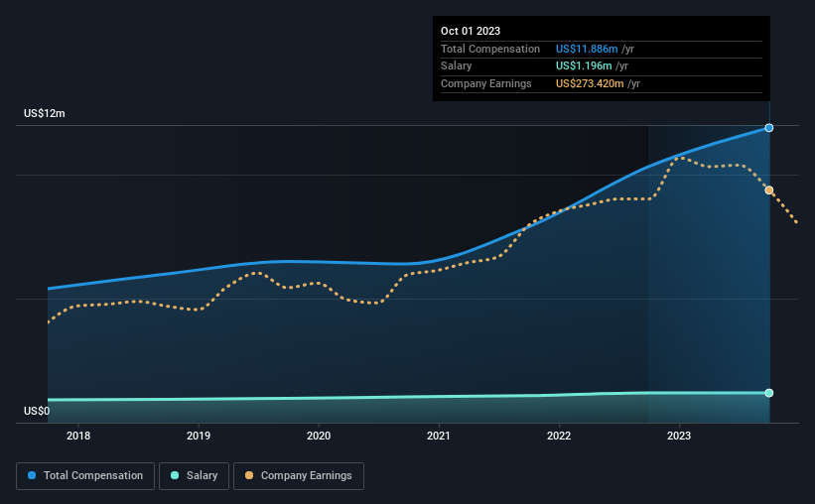Click the US$0 y-axis label

pyautogui.click(x=37, y=411)
